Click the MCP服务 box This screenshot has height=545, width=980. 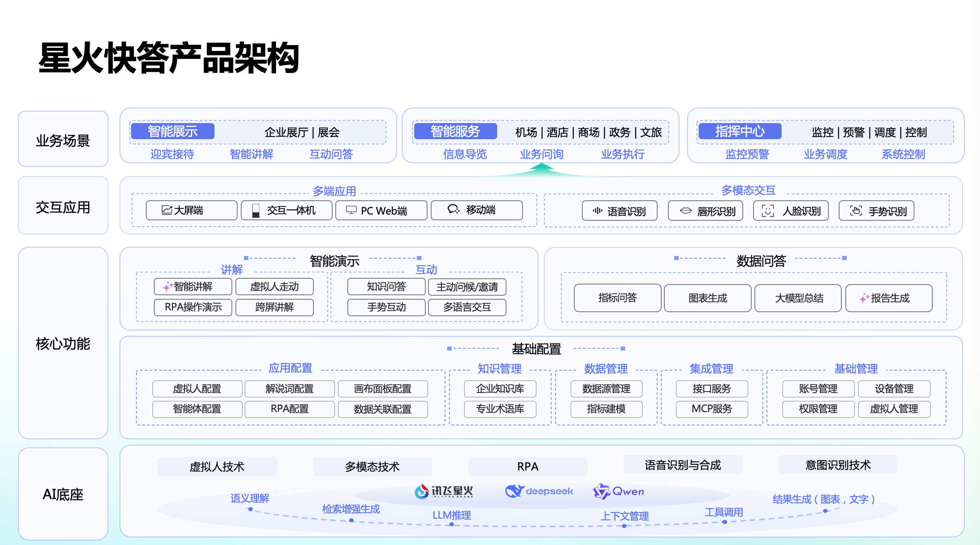tap(712, 409)
